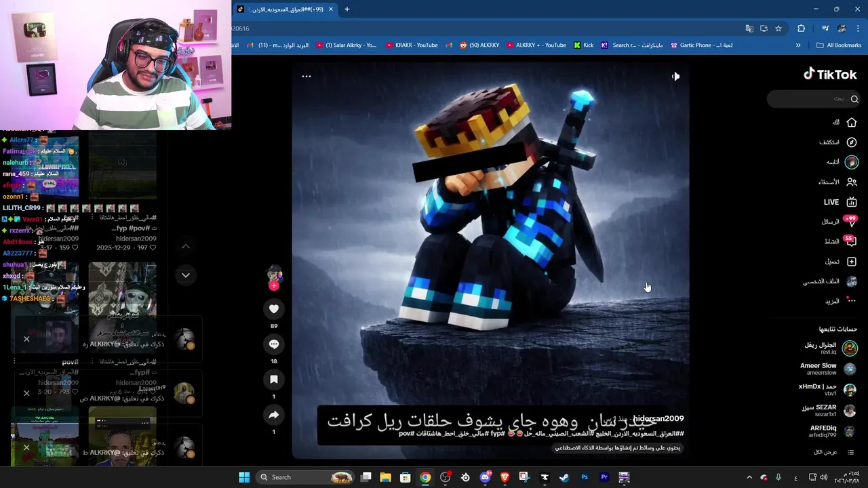Open the Friends icon in sidebar
This screenshot has width=868, height=488.
click(852, 182)
